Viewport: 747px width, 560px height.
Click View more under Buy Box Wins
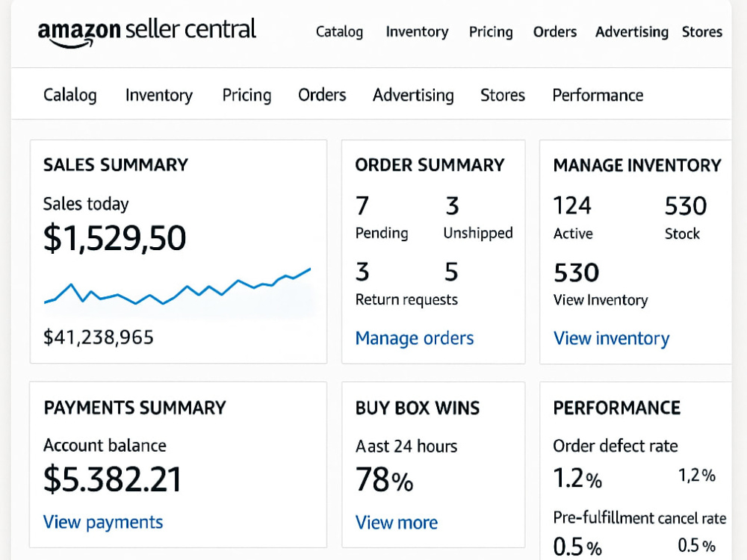[397, 523]
